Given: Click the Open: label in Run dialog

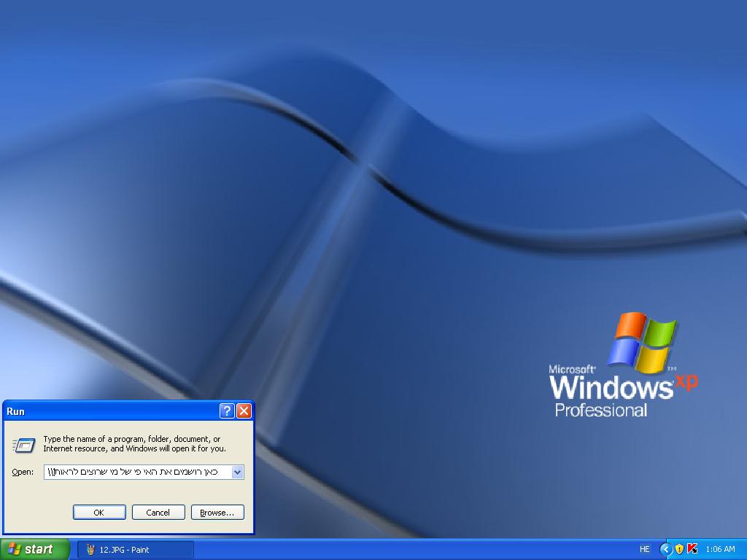Looking at the screenshot, I should point(23,472).
